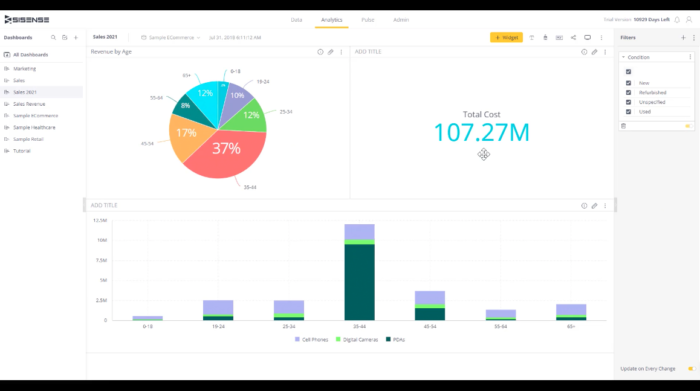Click the 107.27M total cost value
Screen dimensions: 700x391
[481, 132]
